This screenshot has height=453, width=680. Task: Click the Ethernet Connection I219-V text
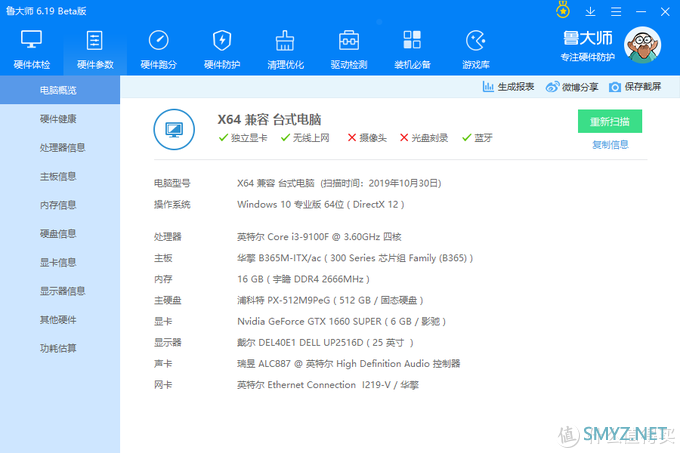coord(327,385)
